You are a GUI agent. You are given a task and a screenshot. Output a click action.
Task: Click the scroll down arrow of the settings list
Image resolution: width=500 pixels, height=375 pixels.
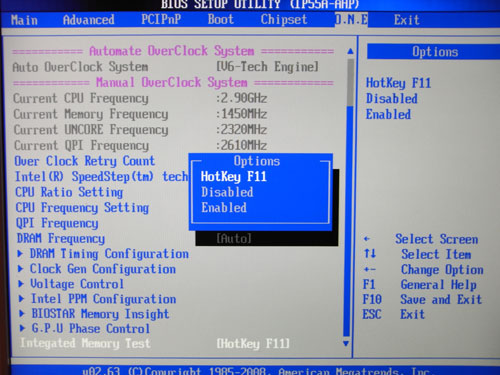tap(346, 343)
